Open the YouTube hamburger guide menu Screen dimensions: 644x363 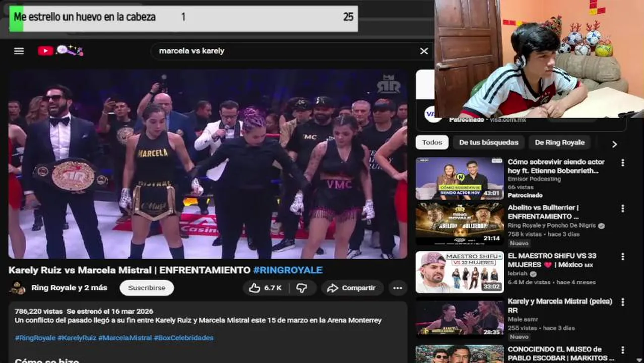(x=19, y=51)
